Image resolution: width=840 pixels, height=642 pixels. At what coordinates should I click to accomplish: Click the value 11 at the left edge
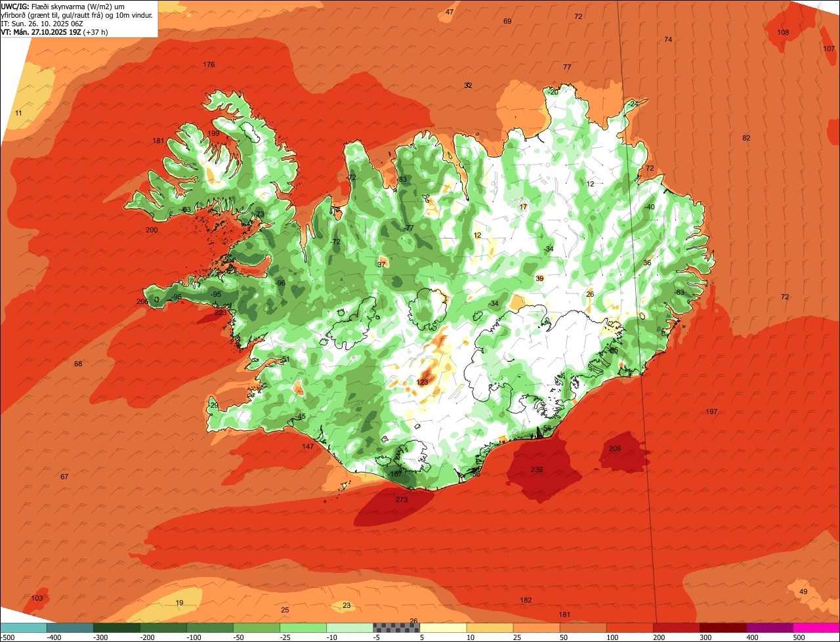tap(18, 113)
